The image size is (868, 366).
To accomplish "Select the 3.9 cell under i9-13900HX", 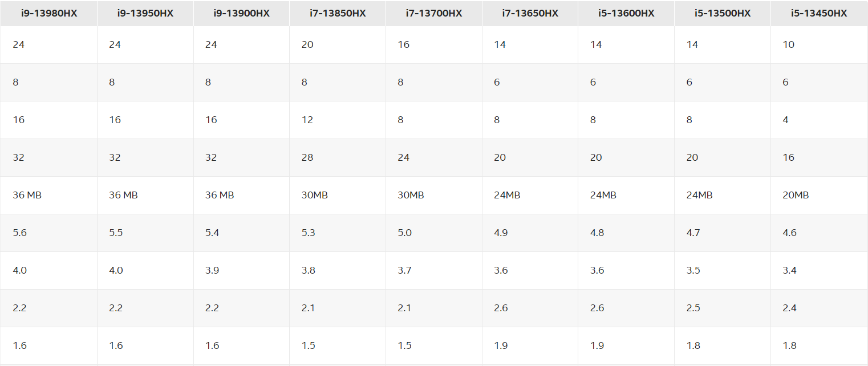I will click(212, 270).
